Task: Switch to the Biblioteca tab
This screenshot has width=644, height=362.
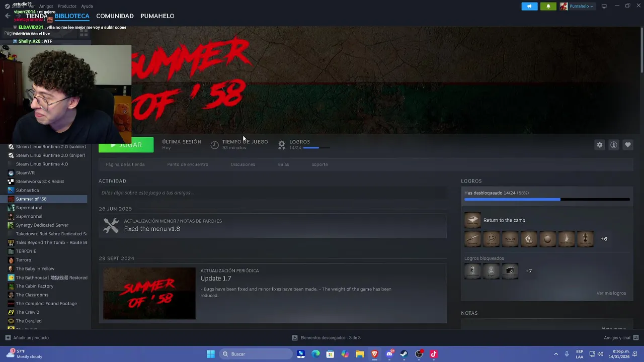Action: (72, 16)
